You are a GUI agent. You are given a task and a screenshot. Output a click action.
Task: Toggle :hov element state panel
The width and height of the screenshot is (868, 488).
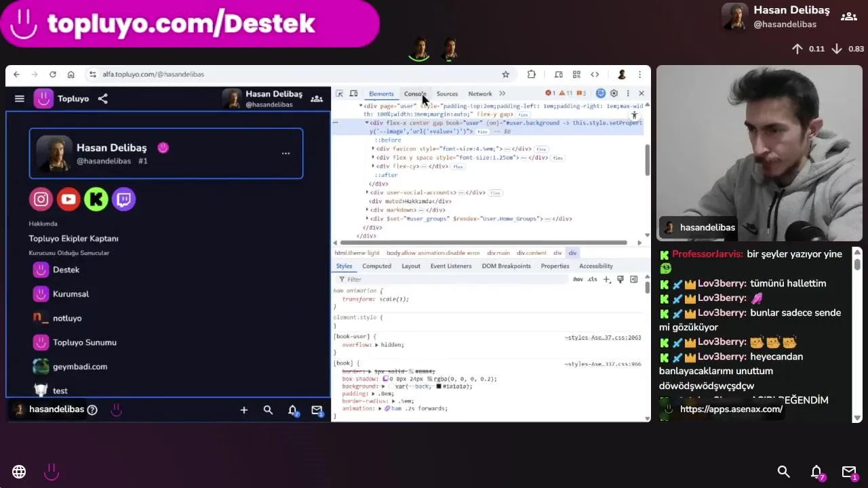click(x=578, y=279)
